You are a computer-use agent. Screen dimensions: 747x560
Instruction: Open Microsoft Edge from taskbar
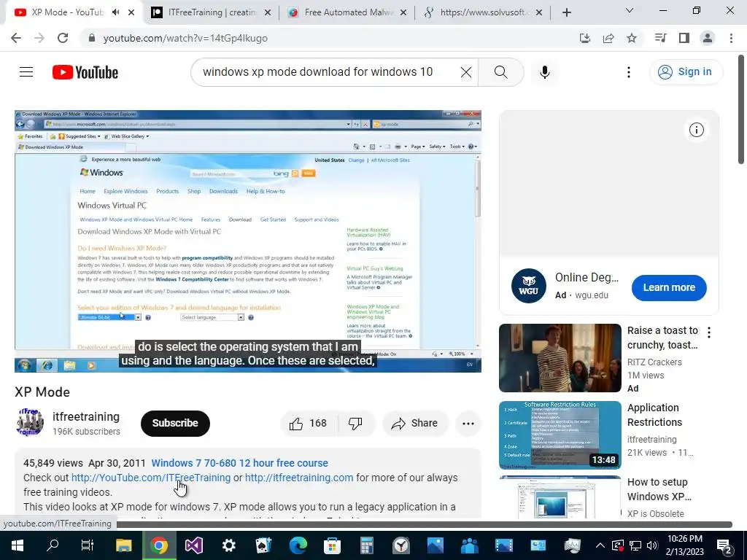[298, 545]
